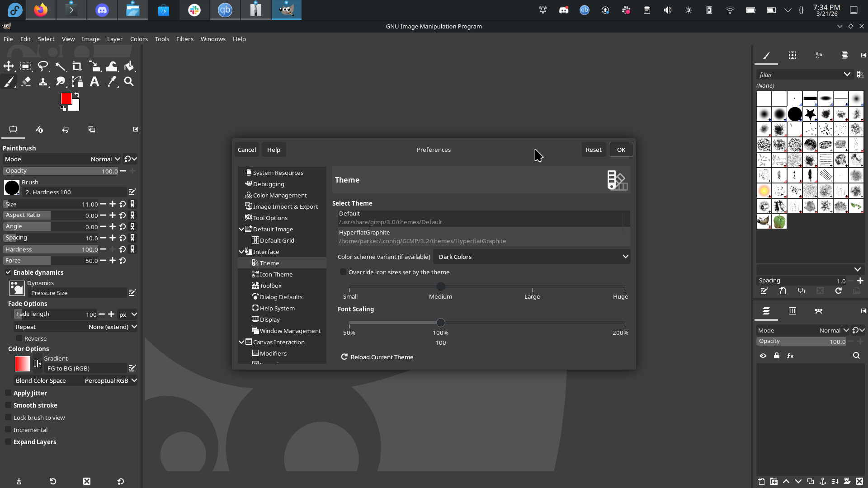Click Reload Current Theme button

(x=377, y=357)
